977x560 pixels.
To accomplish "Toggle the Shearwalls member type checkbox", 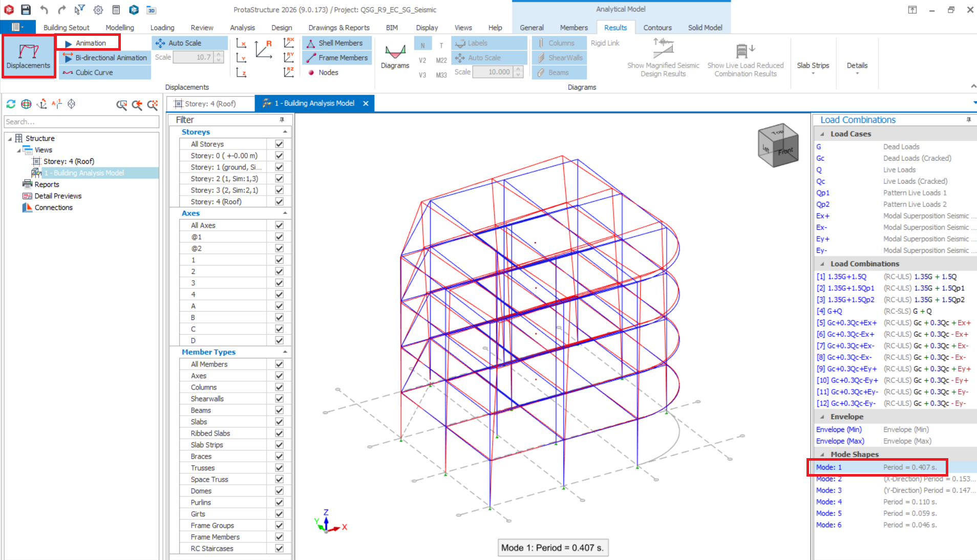I will (x=279, y=399).
